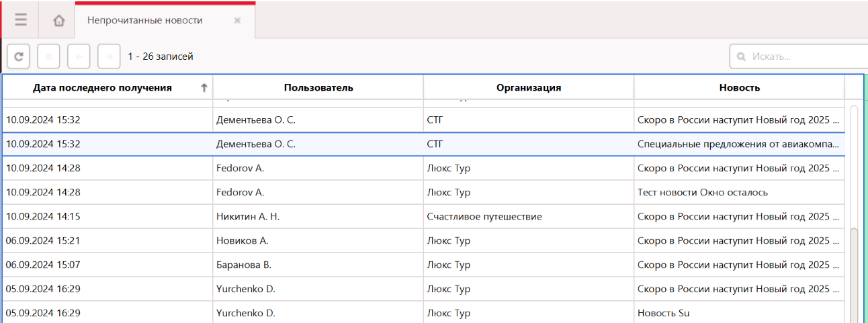The height and width of the screenshot is (323, 868).
Task: Open the hamburger main menu
Action: [21, 20]
